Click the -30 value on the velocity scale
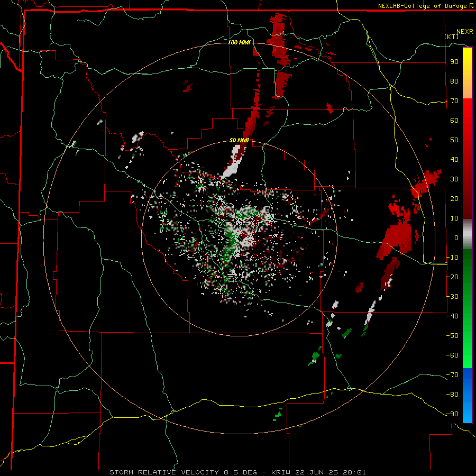 452,297
